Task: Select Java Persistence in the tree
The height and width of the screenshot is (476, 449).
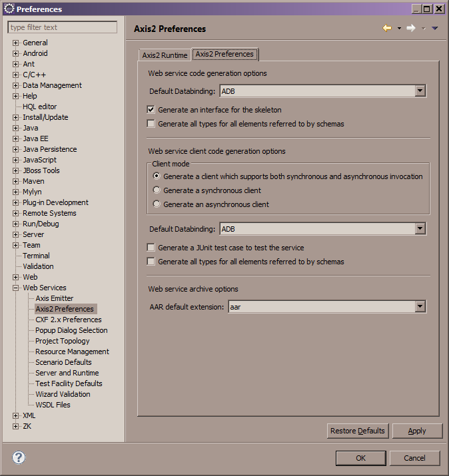Action: pyautogui.click(x=49, y=149)
